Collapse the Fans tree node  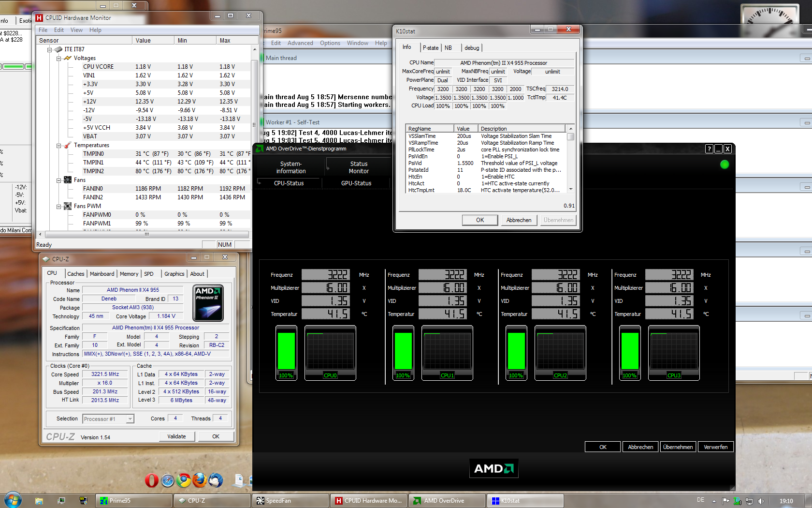(x=58, y=180)
